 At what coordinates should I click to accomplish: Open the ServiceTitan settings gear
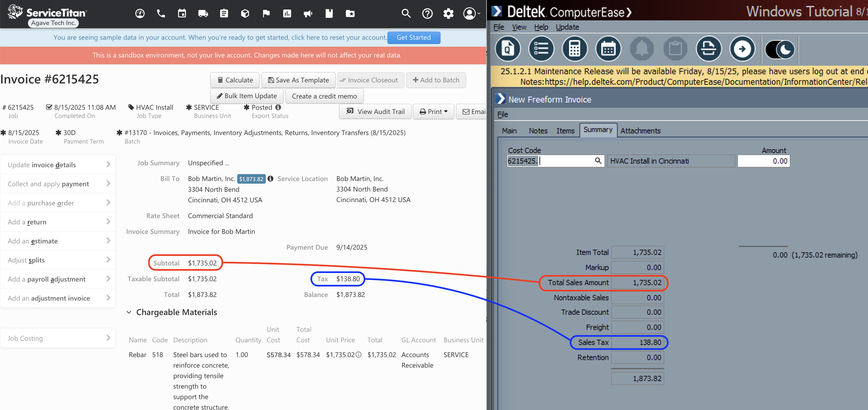(448, 13)
